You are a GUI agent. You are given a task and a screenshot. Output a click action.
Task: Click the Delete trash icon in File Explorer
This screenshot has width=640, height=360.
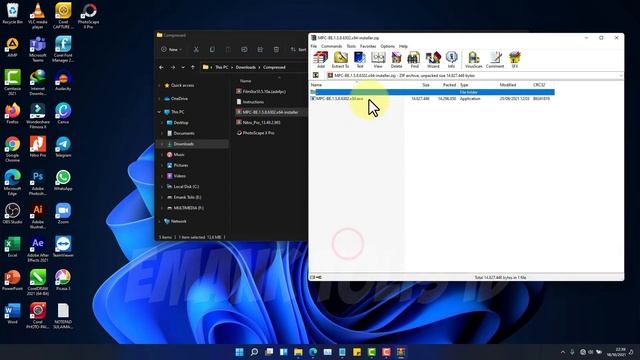tap(276, 49)
